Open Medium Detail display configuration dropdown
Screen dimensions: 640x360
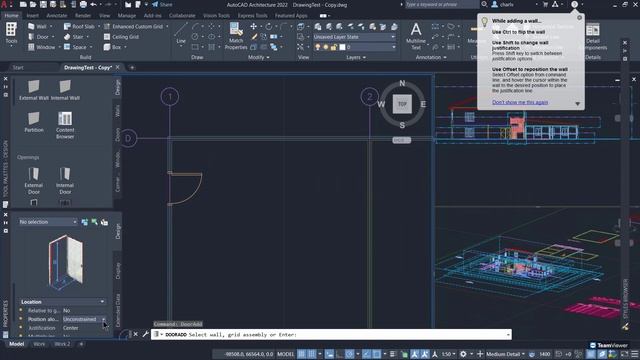pyautogui.click(x=505, y=354)
